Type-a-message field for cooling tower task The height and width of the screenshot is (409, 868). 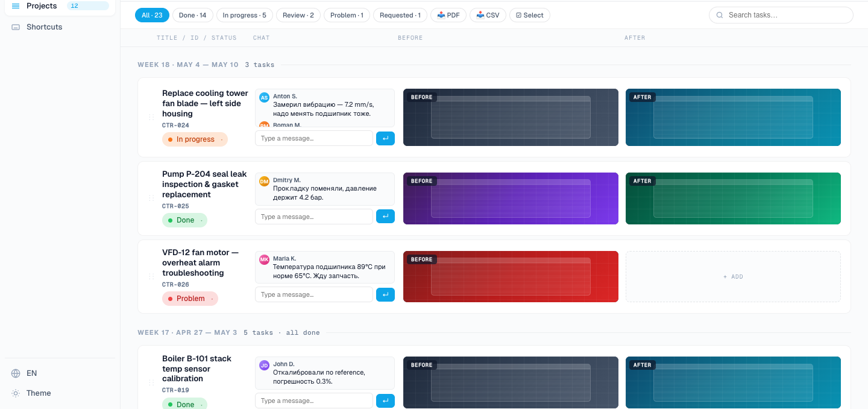coord(314,138)
